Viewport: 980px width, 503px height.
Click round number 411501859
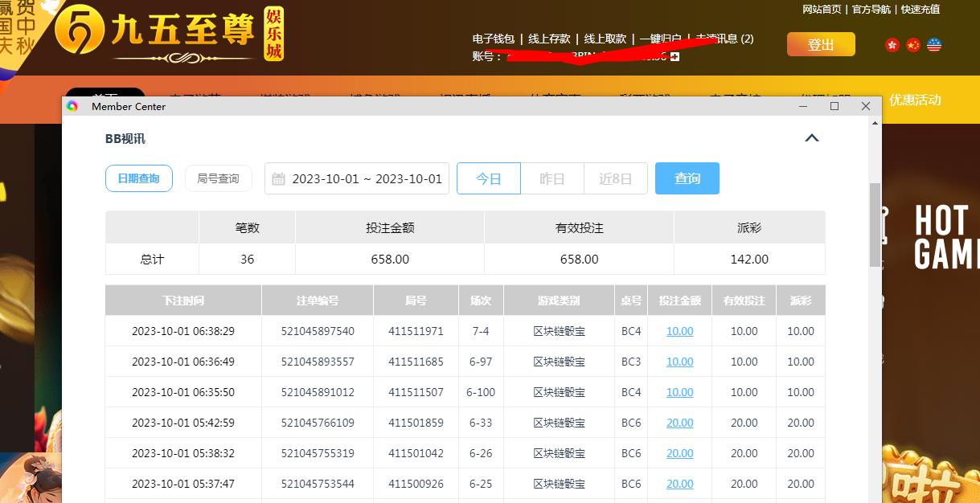416,423
